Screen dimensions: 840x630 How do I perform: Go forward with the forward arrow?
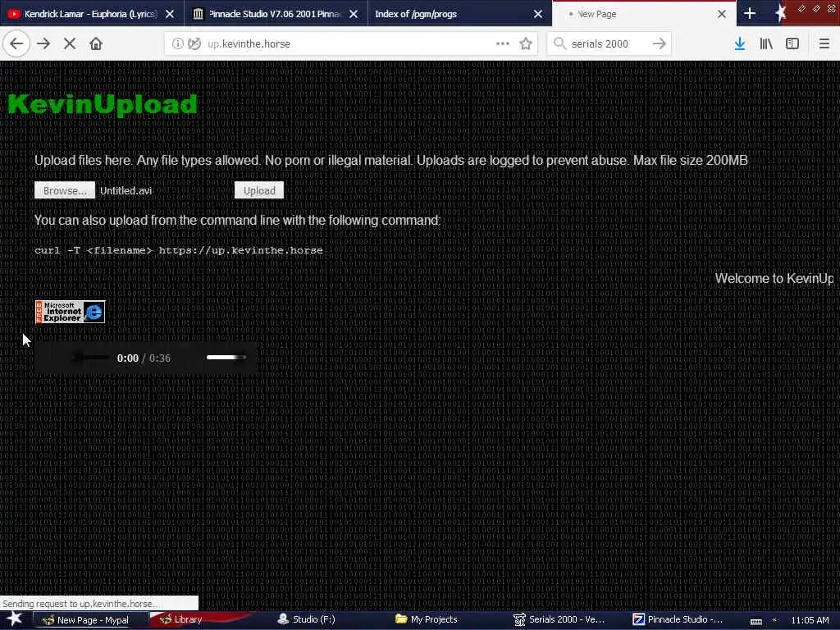(x=44, y=44)
